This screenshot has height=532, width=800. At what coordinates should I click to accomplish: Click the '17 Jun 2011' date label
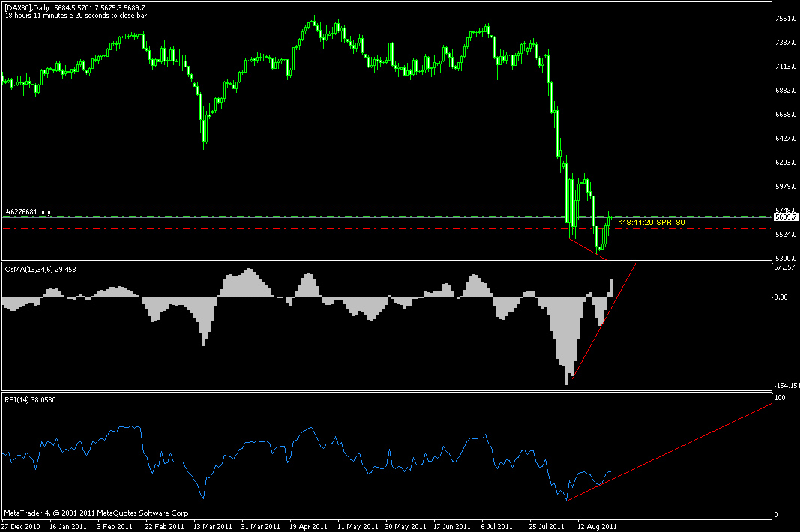click(452, 527)
